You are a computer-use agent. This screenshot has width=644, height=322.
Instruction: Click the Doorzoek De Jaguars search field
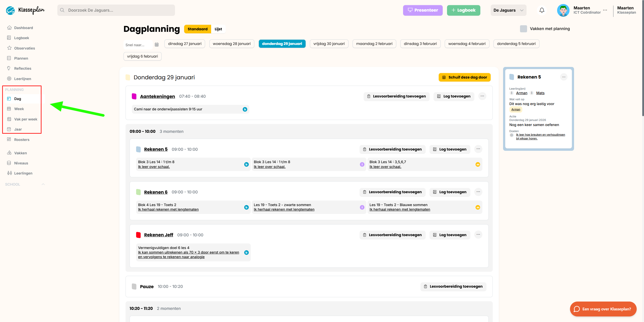click(116, 10)
